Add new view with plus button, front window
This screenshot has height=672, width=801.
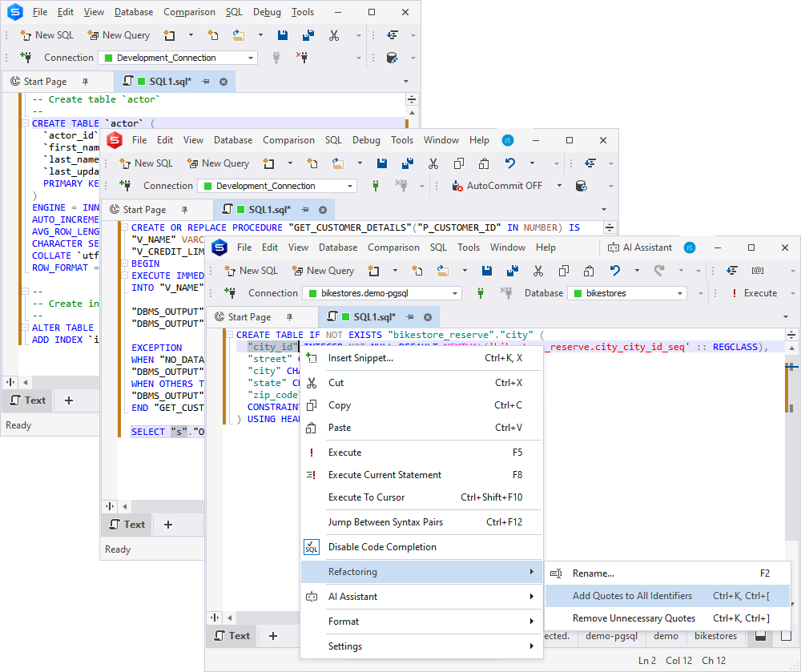pos(273,636)
